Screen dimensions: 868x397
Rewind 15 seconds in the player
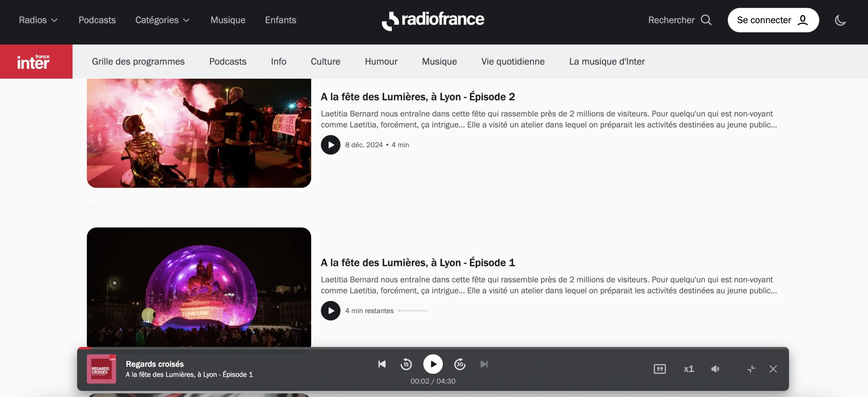click(406, 364)
